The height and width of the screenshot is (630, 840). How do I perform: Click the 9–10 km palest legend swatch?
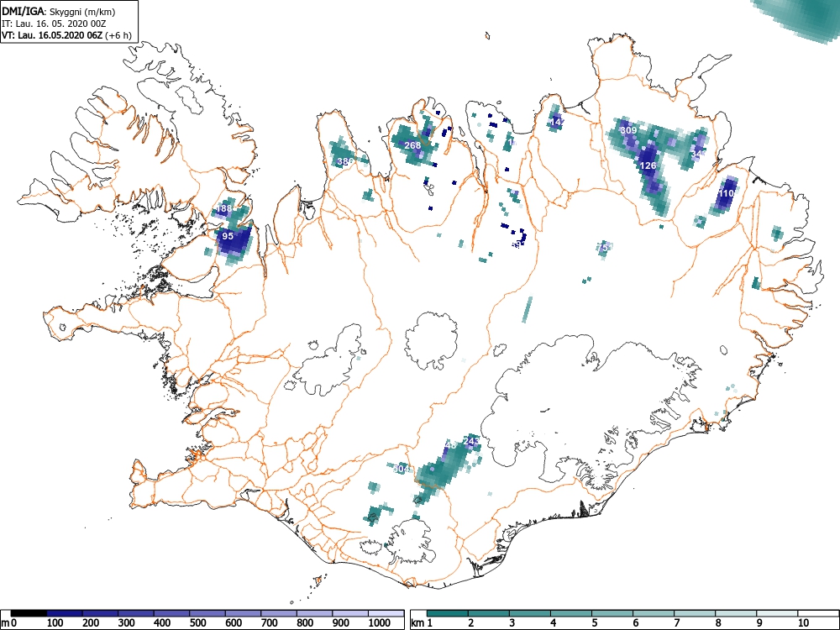777,613
